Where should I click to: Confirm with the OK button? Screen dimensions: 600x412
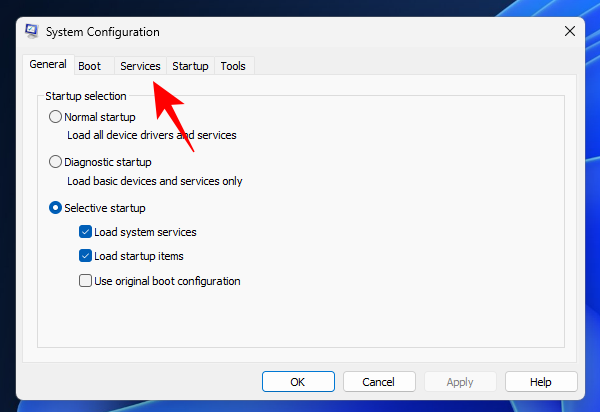coord(298,381)
